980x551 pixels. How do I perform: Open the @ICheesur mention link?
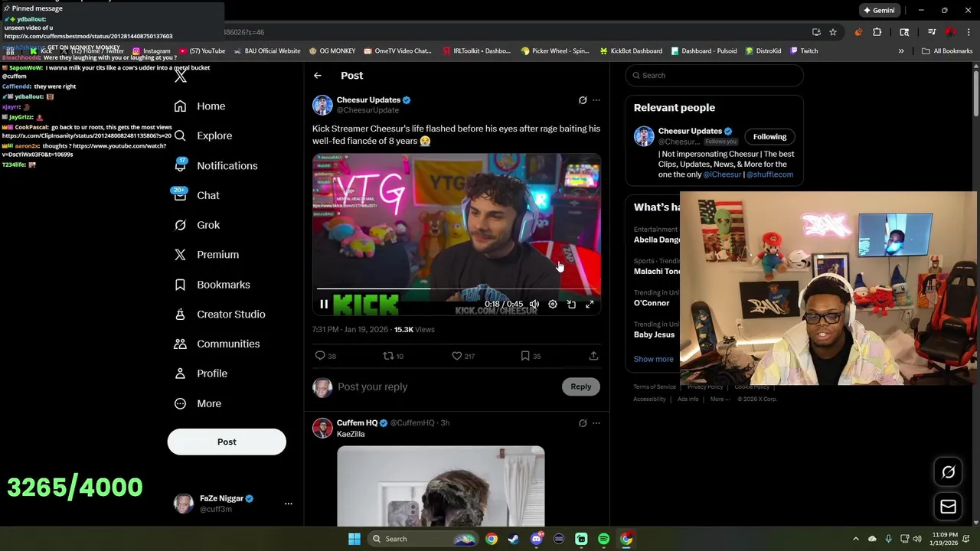pyautogui.click(x=722, y=174)
